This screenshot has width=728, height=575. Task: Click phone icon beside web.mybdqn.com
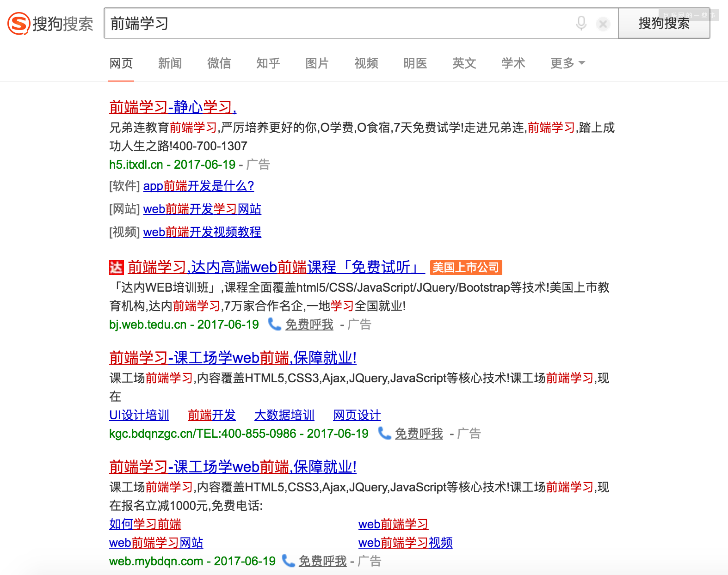(288, 561)
